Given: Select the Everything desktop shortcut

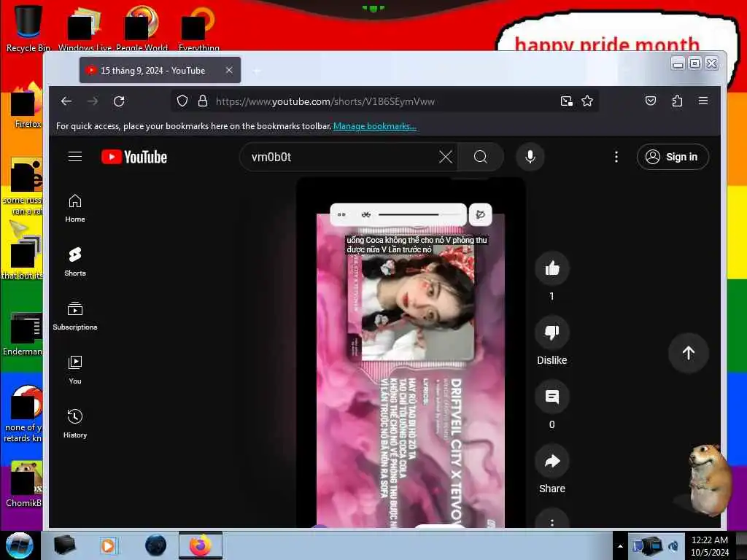Looking at the screenshot, I should 198,28.
